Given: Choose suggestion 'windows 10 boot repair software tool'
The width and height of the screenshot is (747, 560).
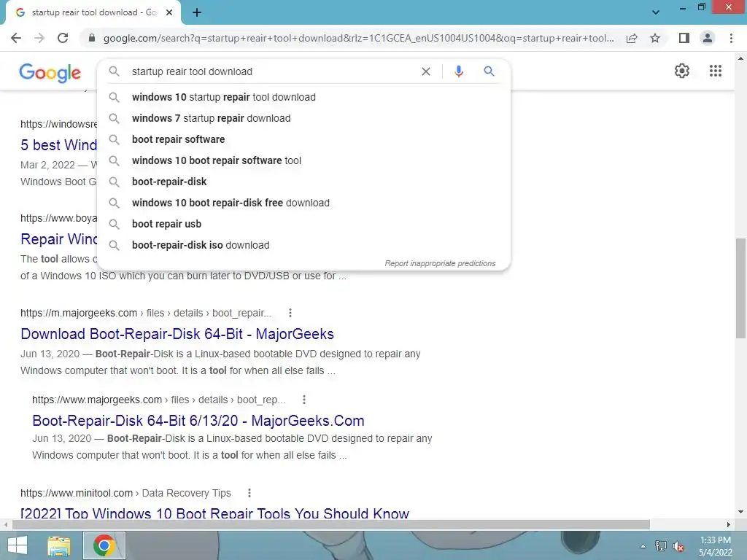Looking at the screenshot, I should (x=303, y=160).
